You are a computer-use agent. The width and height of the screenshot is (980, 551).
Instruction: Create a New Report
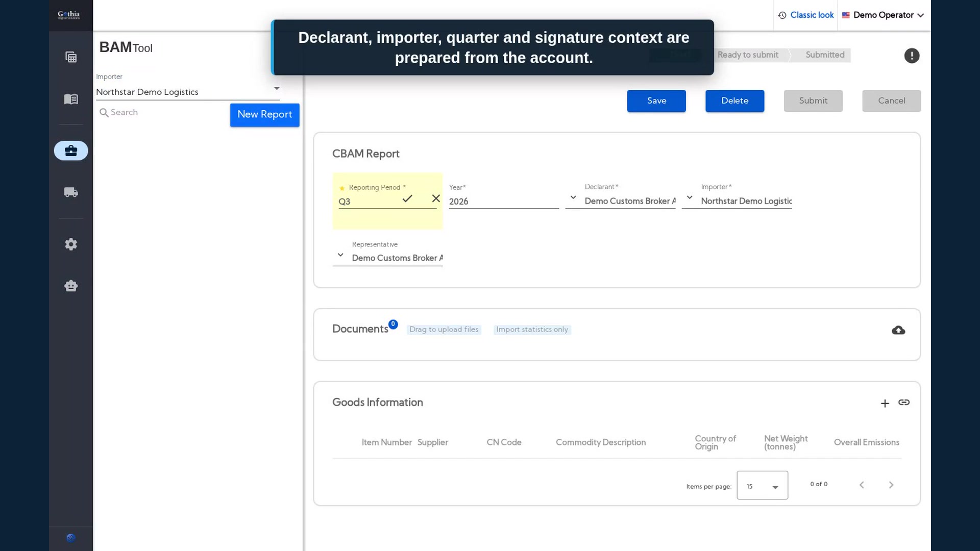[x=264, y=115]
